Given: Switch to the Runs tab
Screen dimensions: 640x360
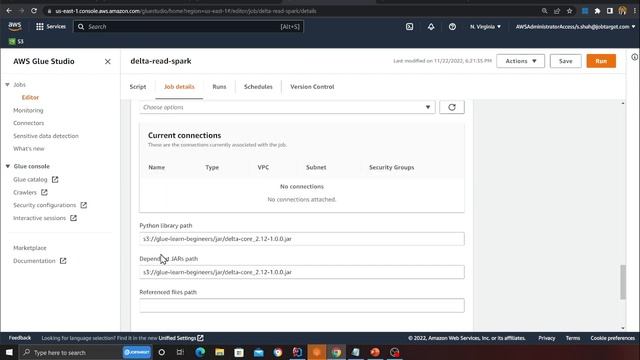Looking at the screenshot, I should pyautogui.click(x=219, y=87).
